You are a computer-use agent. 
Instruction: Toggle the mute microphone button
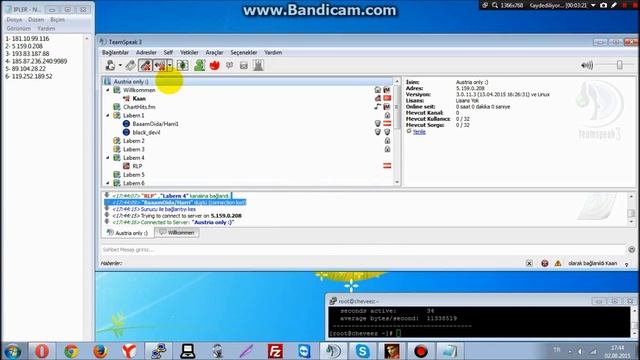145,65
